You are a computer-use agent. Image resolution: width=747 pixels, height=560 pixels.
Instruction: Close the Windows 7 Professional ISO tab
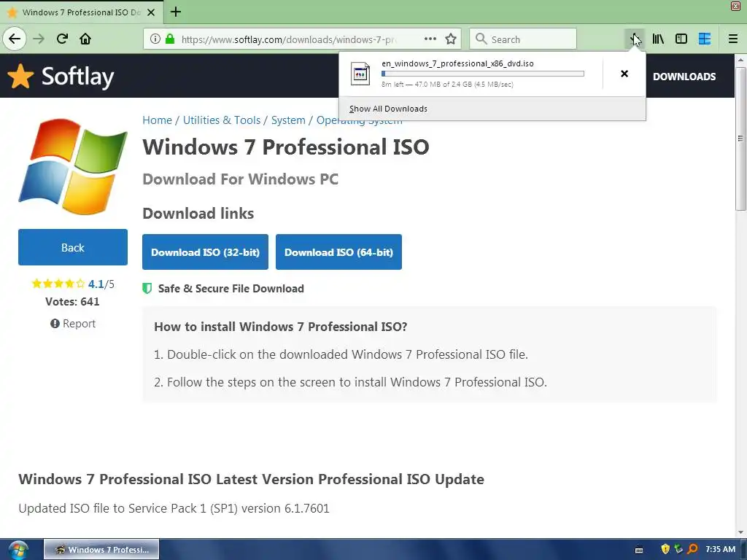click(x=151, y=12)
